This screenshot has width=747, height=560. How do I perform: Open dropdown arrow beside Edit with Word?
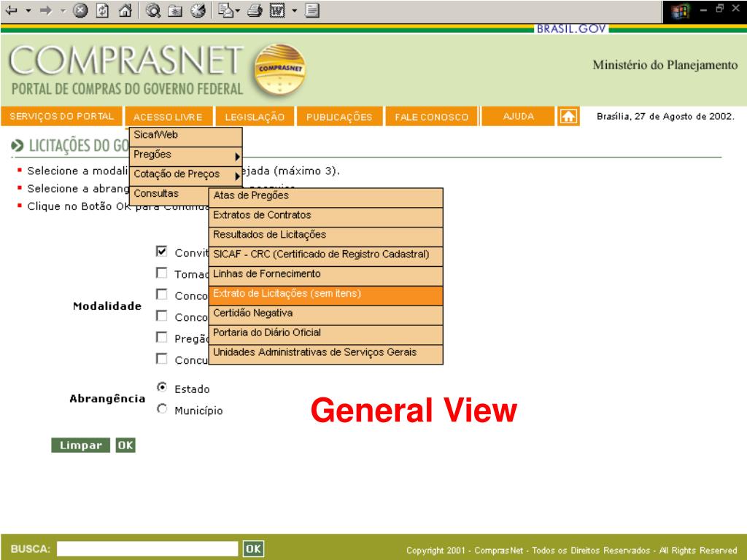click(x=295, y=10)
